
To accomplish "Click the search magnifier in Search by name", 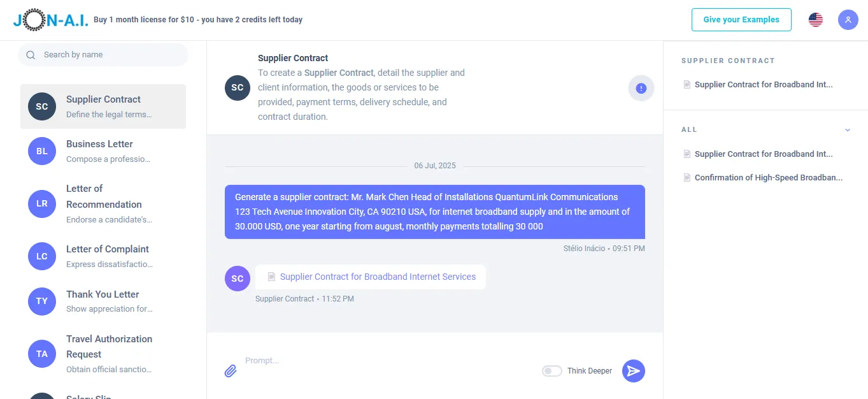I will click(31, 55).
